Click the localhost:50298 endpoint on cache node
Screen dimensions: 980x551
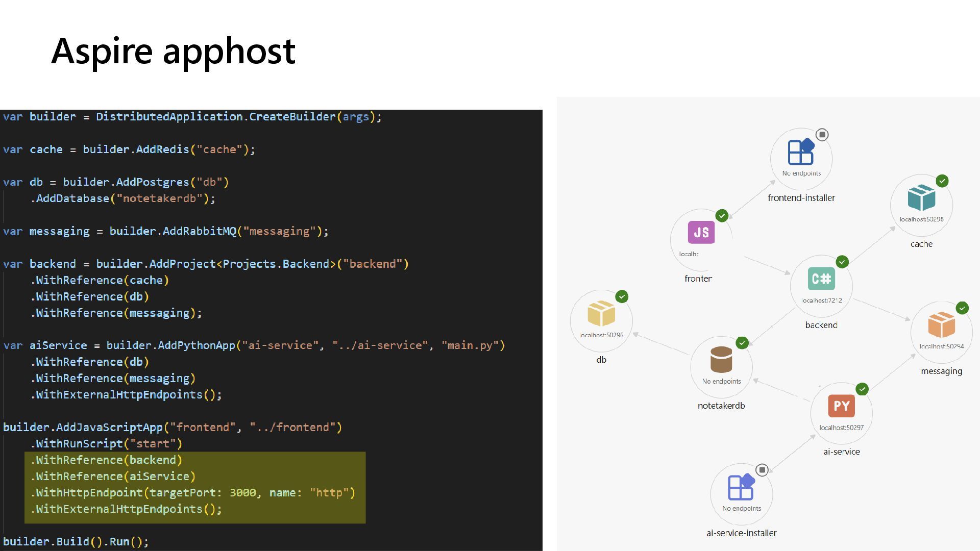click(921, 219)
